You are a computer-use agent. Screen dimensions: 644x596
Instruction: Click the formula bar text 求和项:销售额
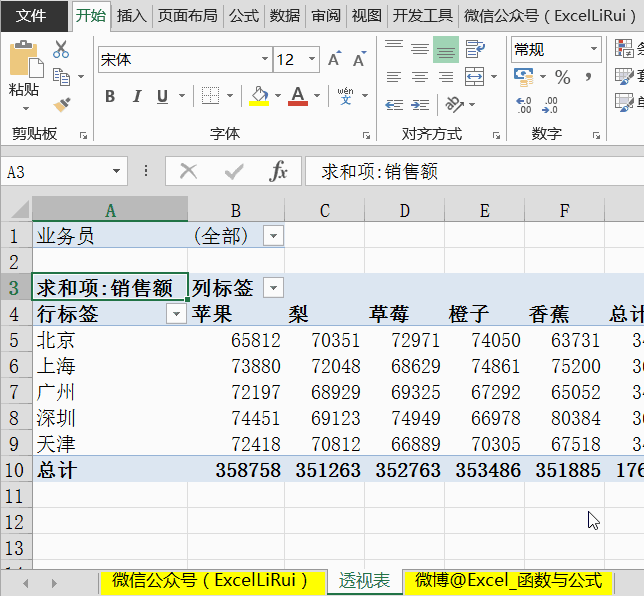pos(380,172)
